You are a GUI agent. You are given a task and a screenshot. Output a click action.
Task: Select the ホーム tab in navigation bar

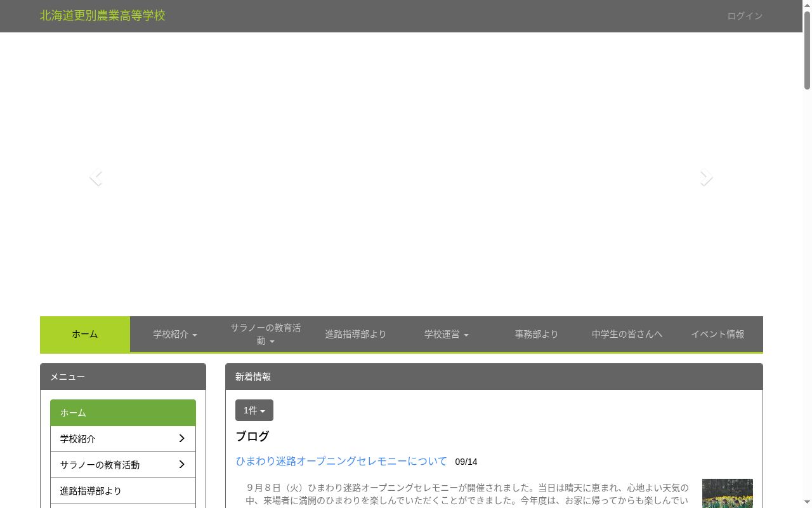pyautogui.click(x=85, y=334)
